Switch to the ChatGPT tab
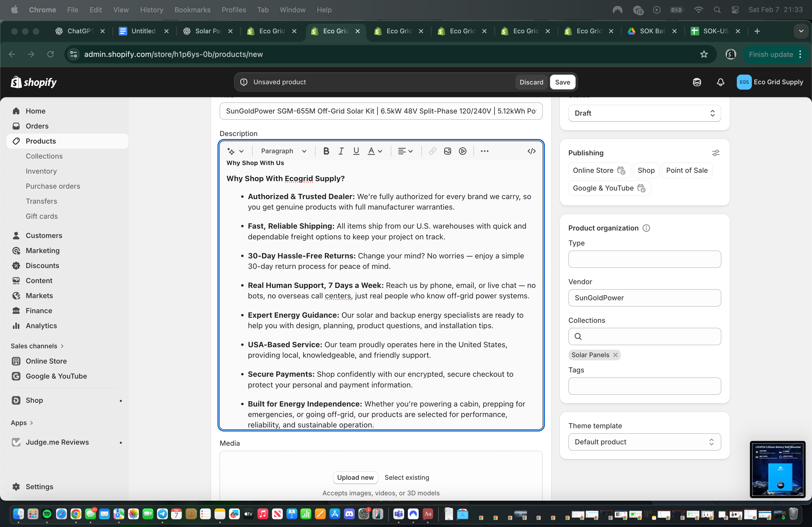 point(80,31)
